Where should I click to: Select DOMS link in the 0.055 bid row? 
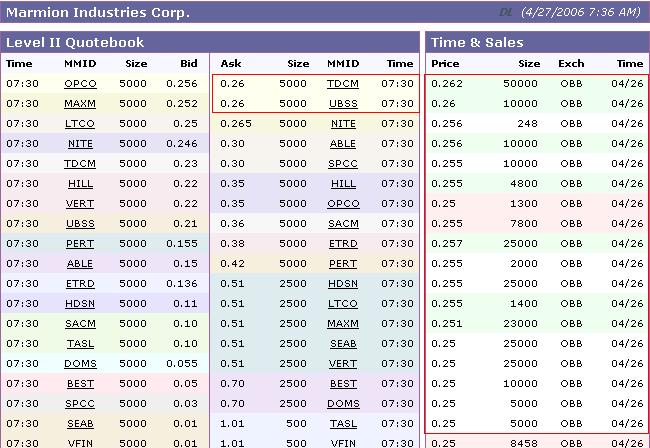point(80,364)
